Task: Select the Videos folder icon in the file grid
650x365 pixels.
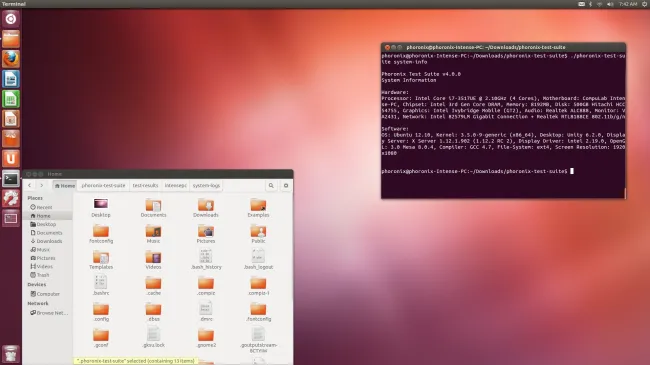Action: point(153,260)
